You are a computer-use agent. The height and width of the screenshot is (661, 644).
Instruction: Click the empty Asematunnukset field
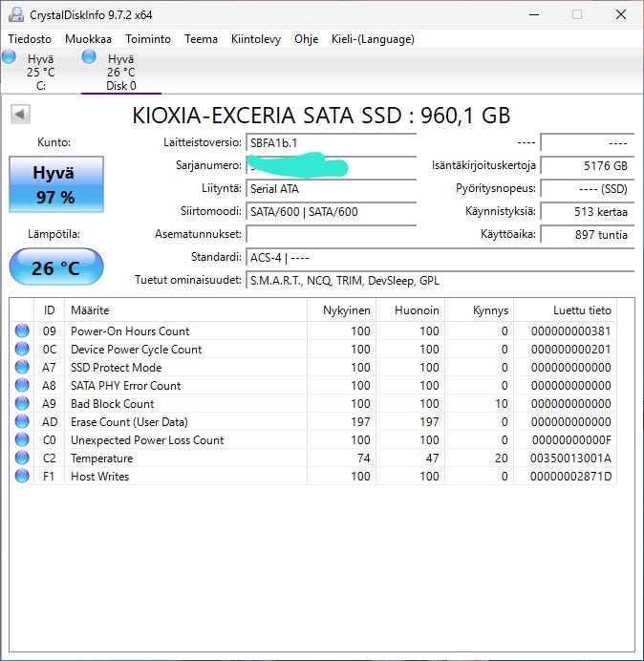click(x=331, y=234)
